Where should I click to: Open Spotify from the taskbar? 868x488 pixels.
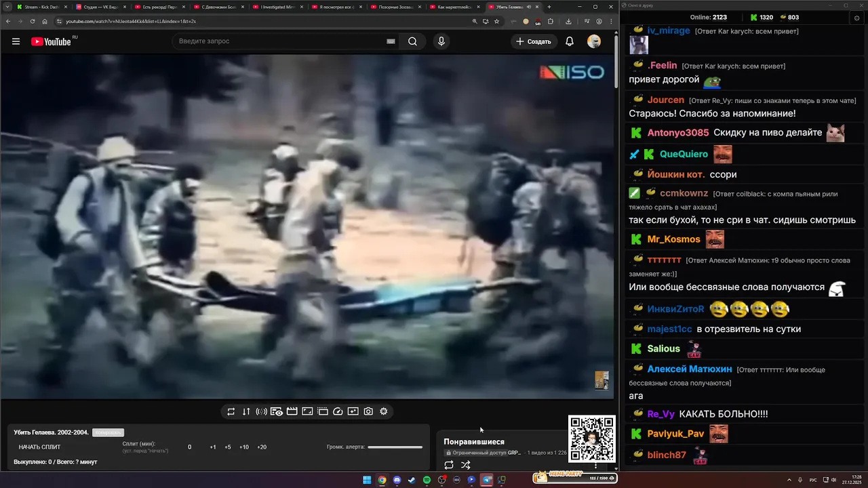pyautogui.click(x=427, y=480)
